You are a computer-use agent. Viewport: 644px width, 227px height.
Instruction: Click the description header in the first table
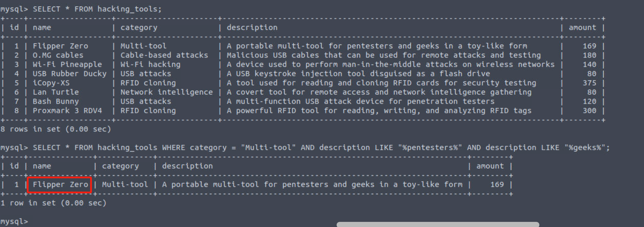tap(252, 28)
